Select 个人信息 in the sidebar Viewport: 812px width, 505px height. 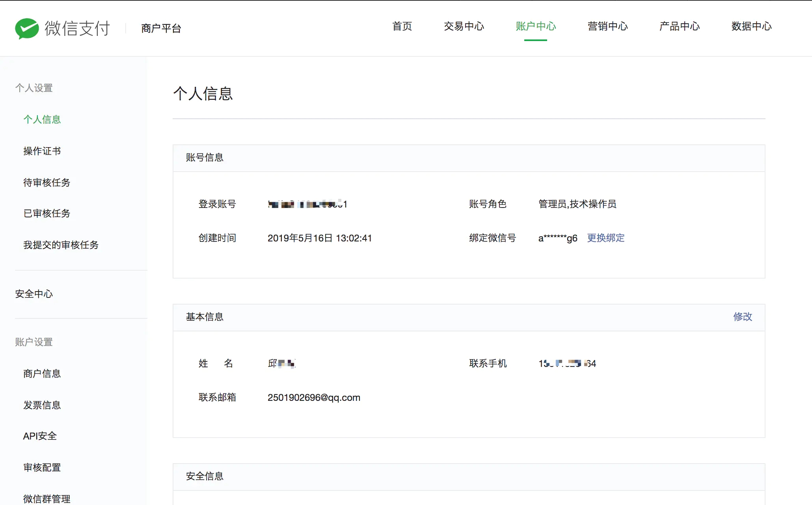42,119
